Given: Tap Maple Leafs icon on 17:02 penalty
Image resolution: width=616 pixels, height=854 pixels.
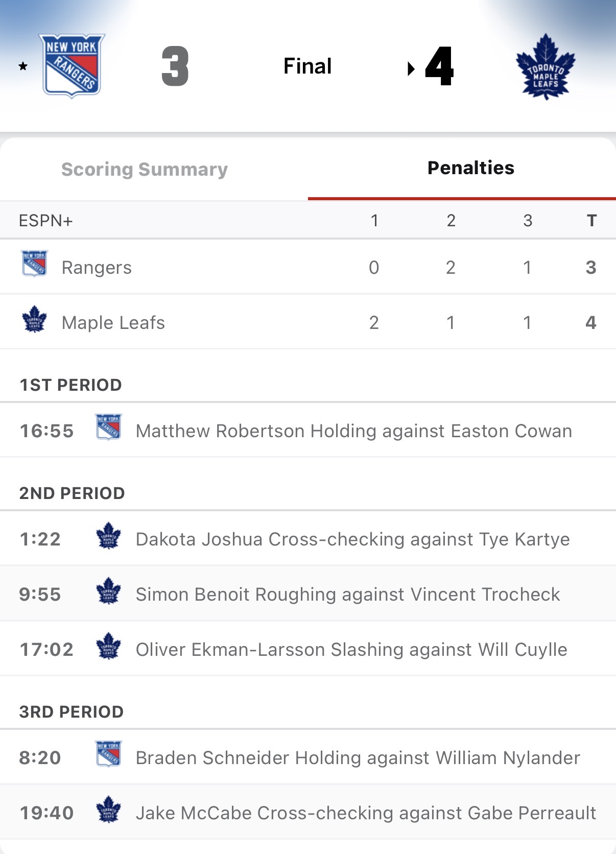Looking at the screenshot, I should coord(108,646).
